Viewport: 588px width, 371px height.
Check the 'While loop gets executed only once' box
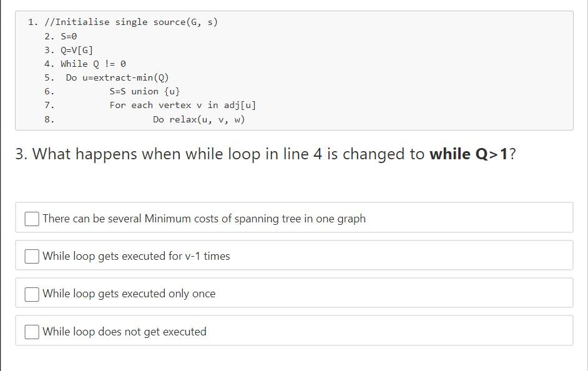coord(31,294)
